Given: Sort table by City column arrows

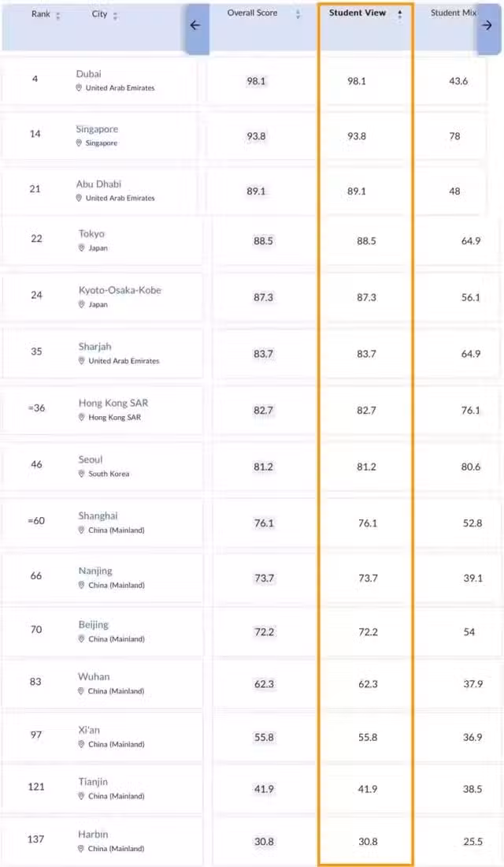Looking at the screenshot, I should [x=115, y=16].
